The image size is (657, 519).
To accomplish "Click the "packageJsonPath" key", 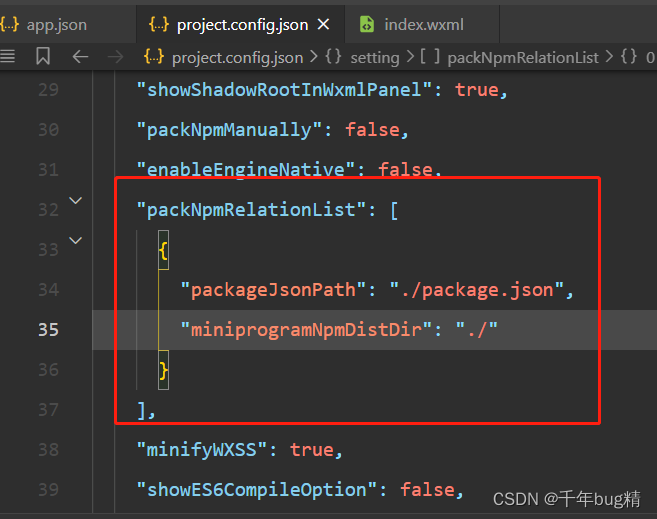I will [273, 290].
